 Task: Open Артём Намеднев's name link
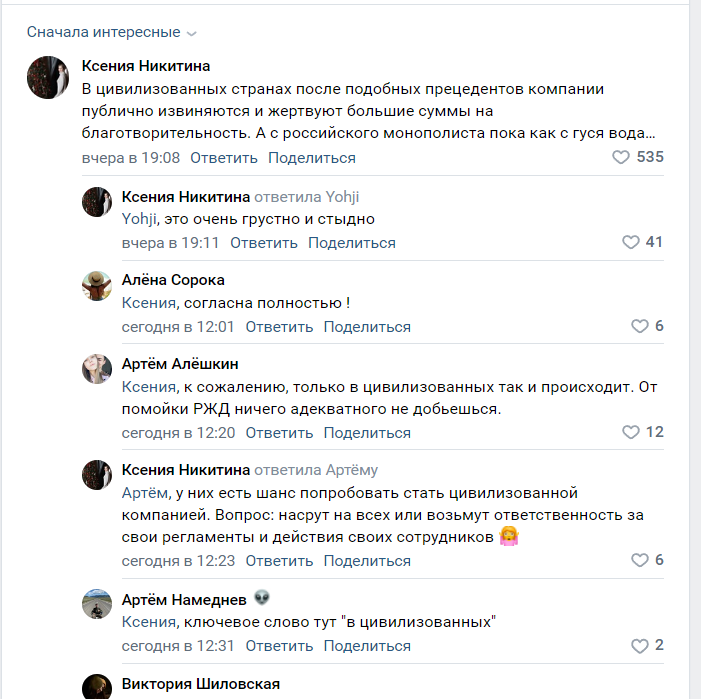(x=184, y=598)
